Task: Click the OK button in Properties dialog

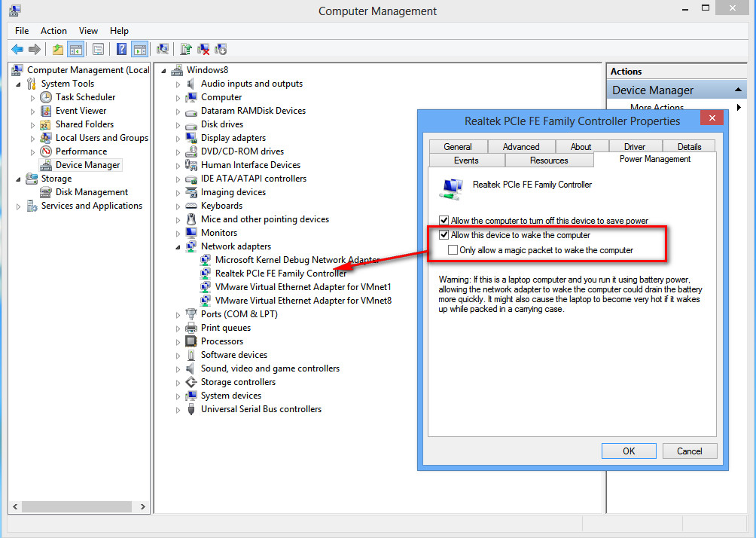Action: point(629,451)
